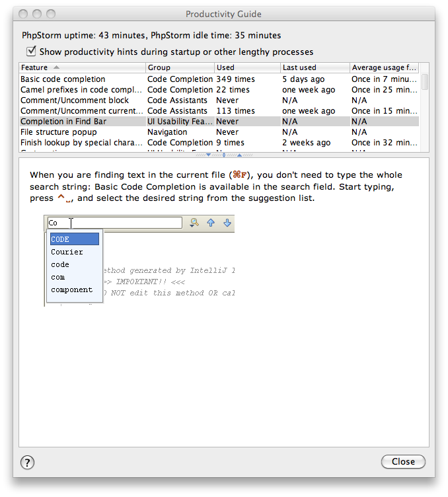Select 'com' suggestion in list
This screenshot has width=448, height=497.
(x=75, y=277)
